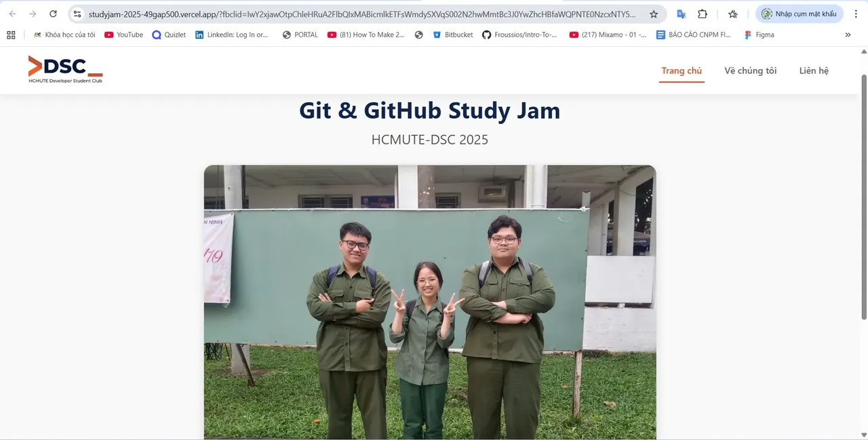
Task: Open the Quizlet bookmark
Action: [x=169, y=35]
